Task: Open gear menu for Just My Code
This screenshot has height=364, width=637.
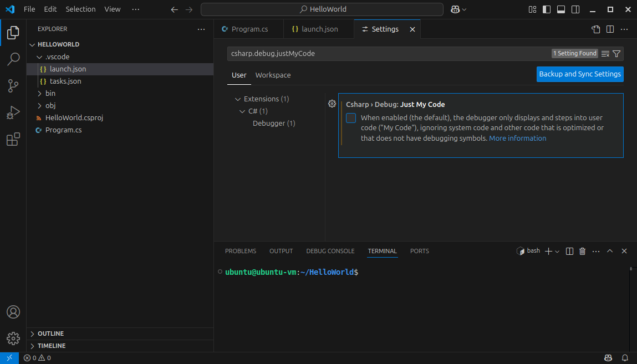Action: 332,104
